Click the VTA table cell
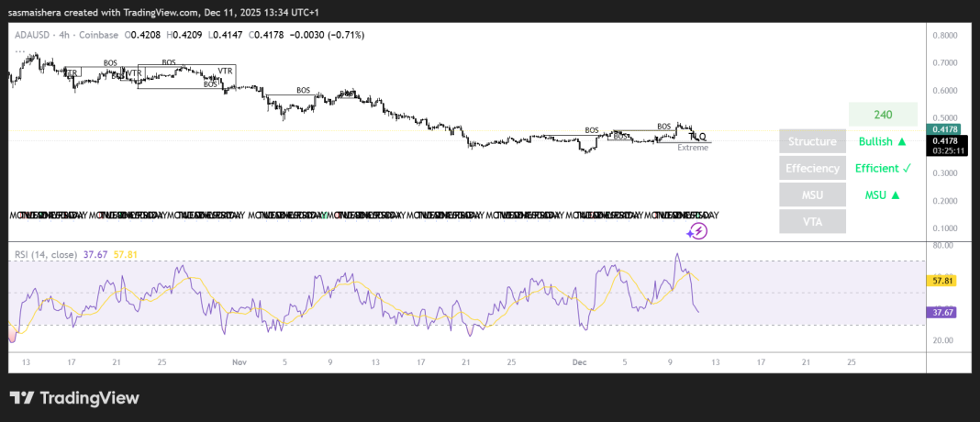The width and height of the screenshot is (980, 422). tap(812, 221)
